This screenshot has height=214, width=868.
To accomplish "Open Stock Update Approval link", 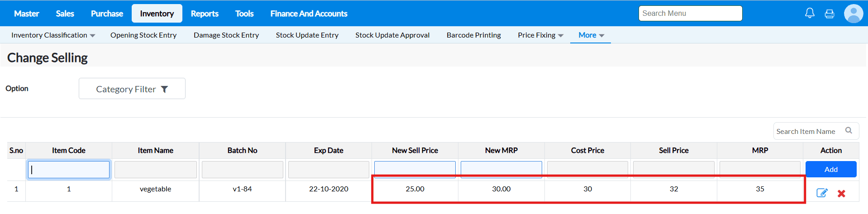I will (392, 35).
